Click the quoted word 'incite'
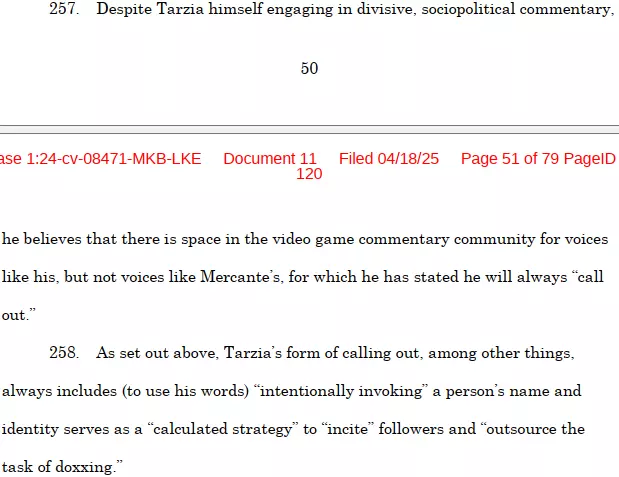The image size is (619, 477). click(x=348, y=429)
